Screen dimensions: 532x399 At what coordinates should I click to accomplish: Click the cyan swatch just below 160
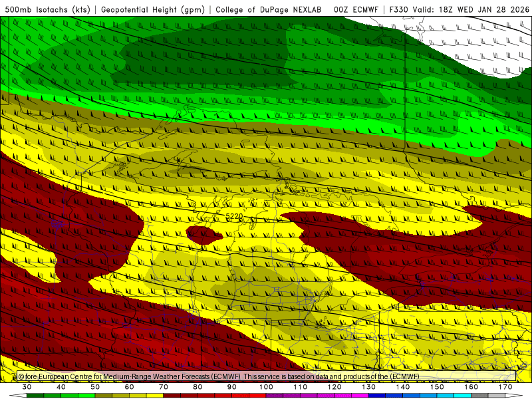click(462, 396)
